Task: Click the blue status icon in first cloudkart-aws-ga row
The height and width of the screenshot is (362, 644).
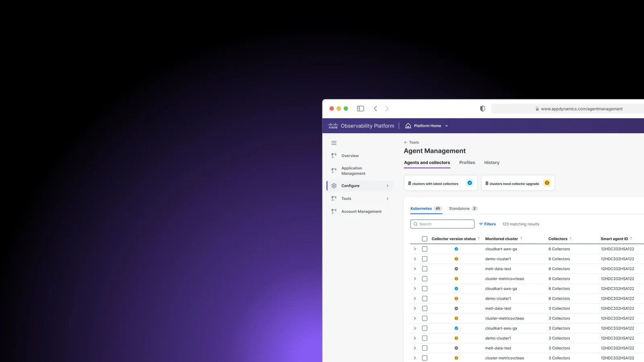Action: point(456,249)
